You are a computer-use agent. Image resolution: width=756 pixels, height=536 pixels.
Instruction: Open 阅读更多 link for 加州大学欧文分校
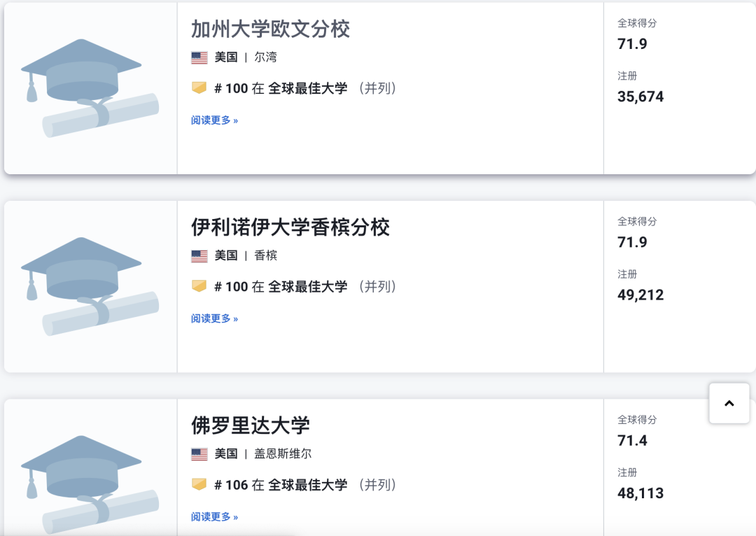[x=215, y=120]
